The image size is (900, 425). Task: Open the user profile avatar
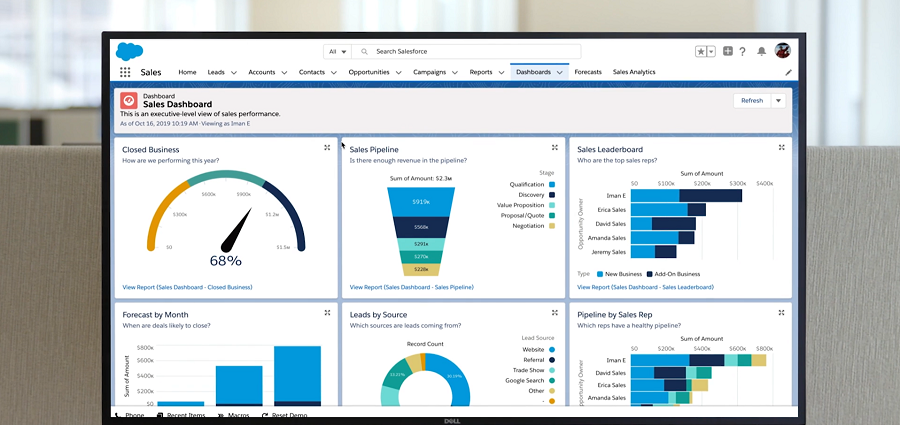[782, 51]
